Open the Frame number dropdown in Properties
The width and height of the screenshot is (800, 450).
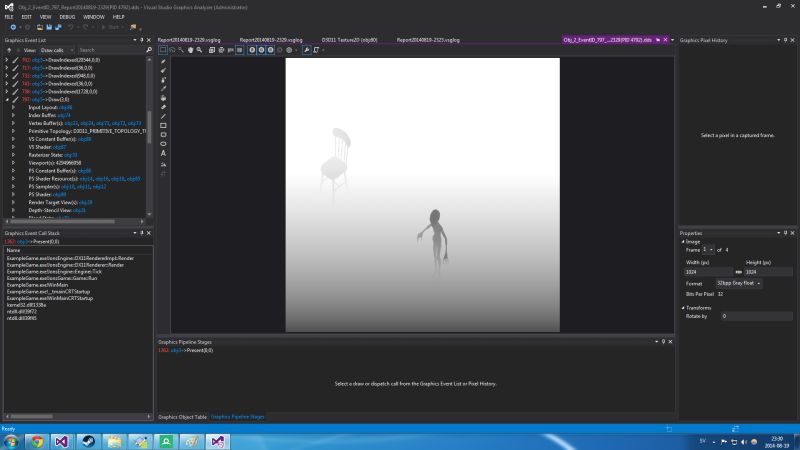(708, 250)
